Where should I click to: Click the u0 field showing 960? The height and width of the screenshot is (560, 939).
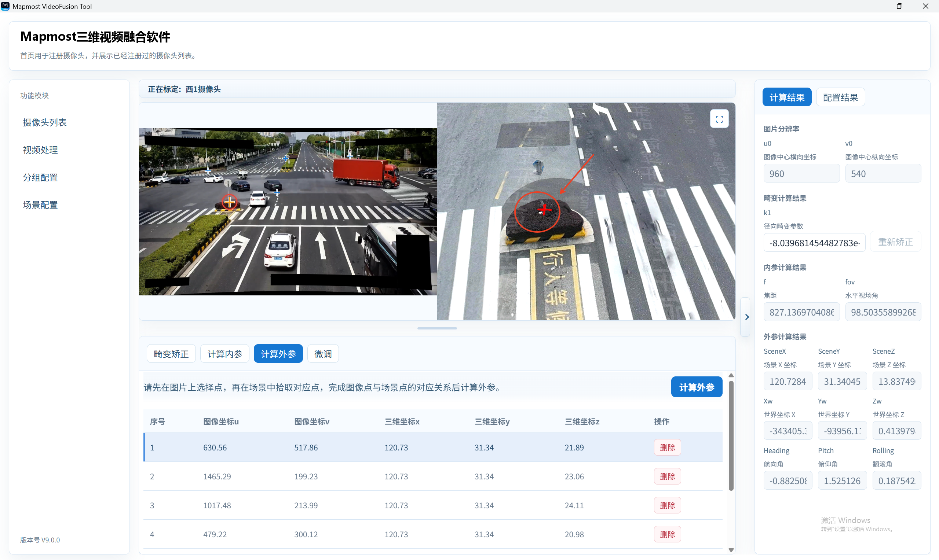click(x=801, y=174)
